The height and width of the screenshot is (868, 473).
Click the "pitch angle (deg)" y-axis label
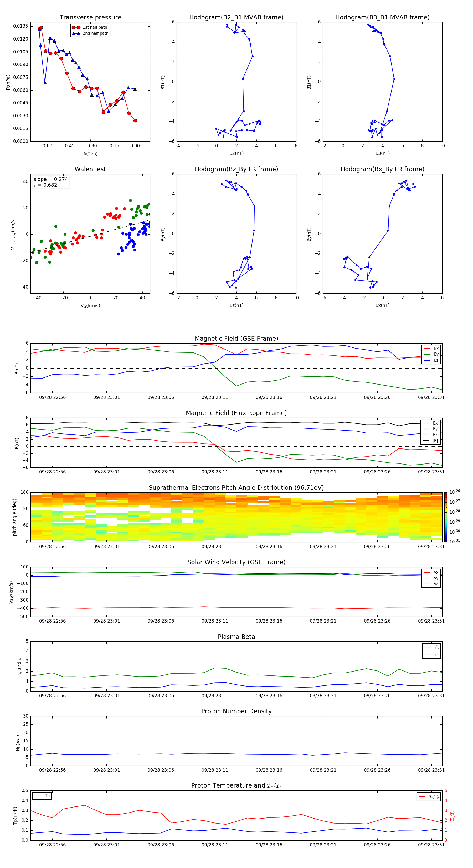pos(14,517)
